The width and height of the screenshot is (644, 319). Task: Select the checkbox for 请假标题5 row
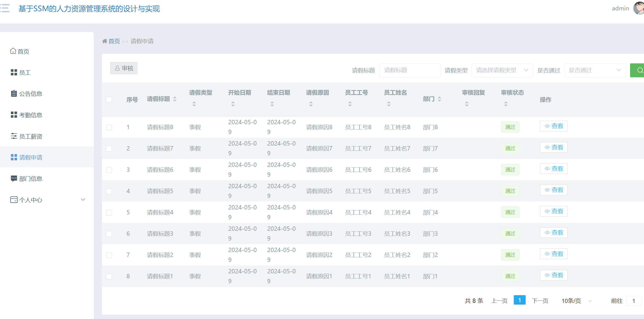point(109,191)
